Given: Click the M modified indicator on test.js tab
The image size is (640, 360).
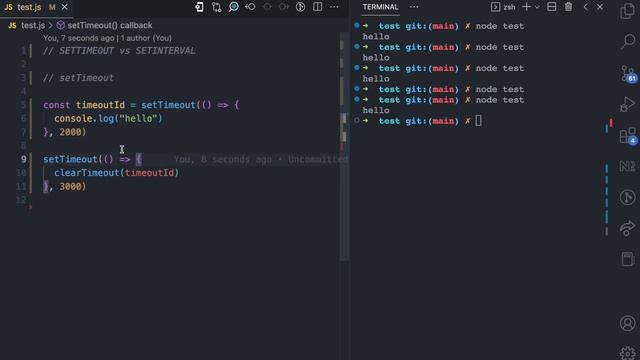Looking at the screenshot, I should tap(52, 7).
